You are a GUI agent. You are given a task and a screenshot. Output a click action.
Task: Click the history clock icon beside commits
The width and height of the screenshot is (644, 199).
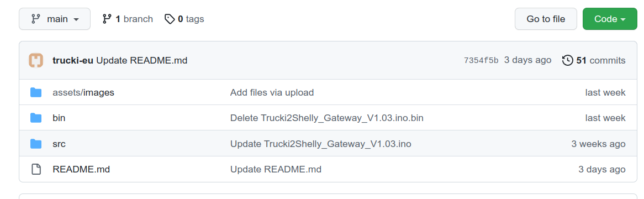coord(568,60)
